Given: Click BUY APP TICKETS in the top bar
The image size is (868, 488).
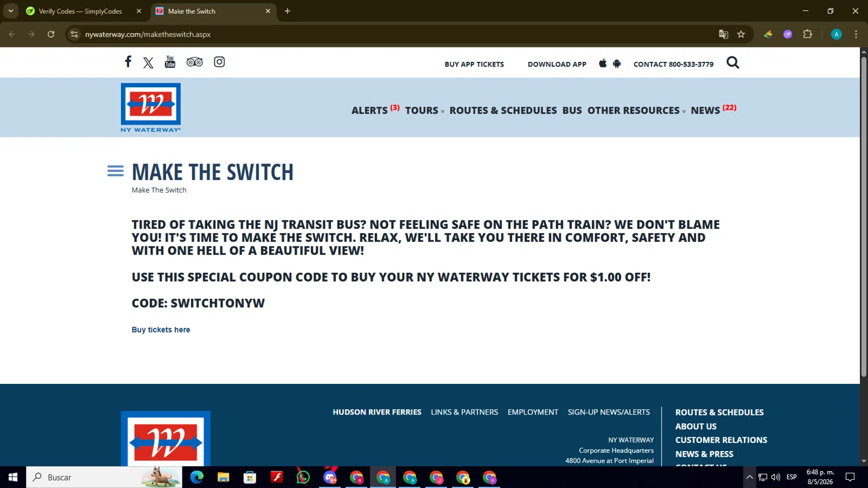Looking at the screenshot, I should click(x=474, y=64).
